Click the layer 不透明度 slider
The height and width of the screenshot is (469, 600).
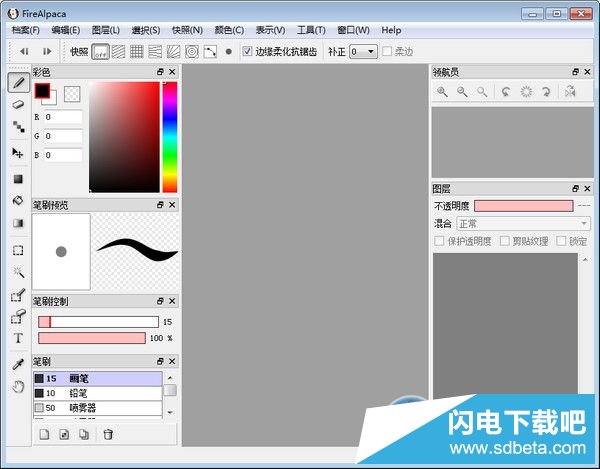(523, 206)
